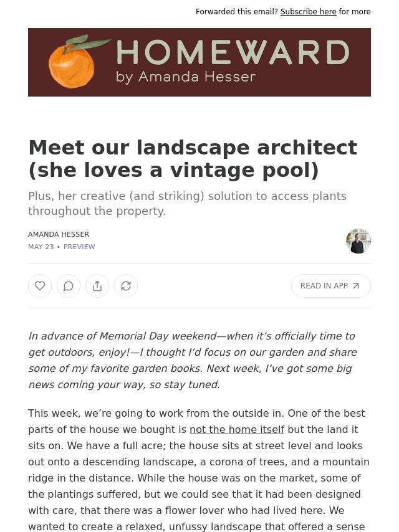Viewport: 399px width, 532px height.
Task: Open comments via the speech bubble icon
Action: [69, 286]
